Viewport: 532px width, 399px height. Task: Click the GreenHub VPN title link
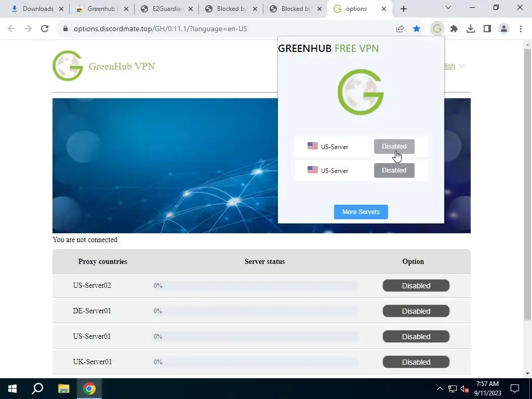coord(122,66)
